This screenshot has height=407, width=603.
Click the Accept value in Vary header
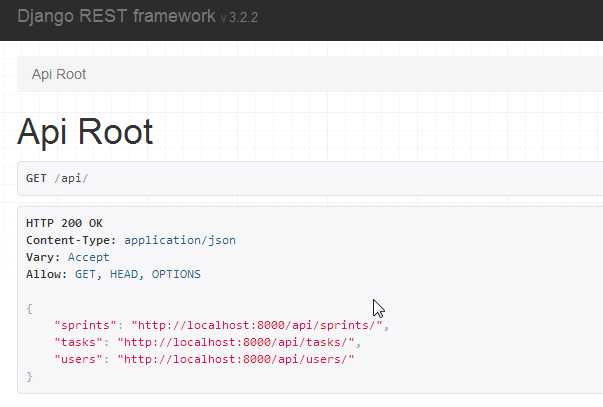pyautogui.click(x=88, y=257)
